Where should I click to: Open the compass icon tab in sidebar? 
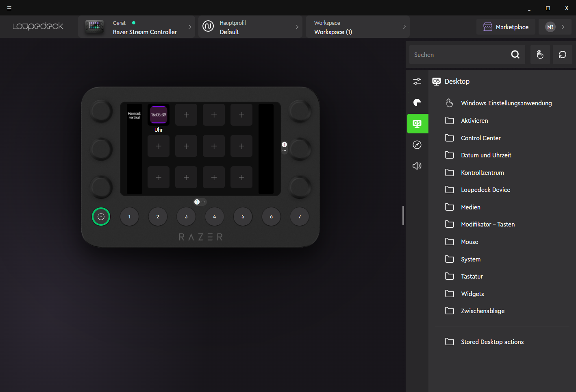pyautogui.click(x=417, y=145)
